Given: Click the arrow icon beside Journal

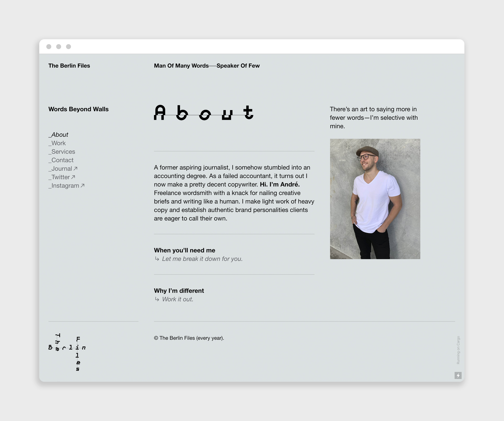Looking at the screenshot, I should pos(75,169).
